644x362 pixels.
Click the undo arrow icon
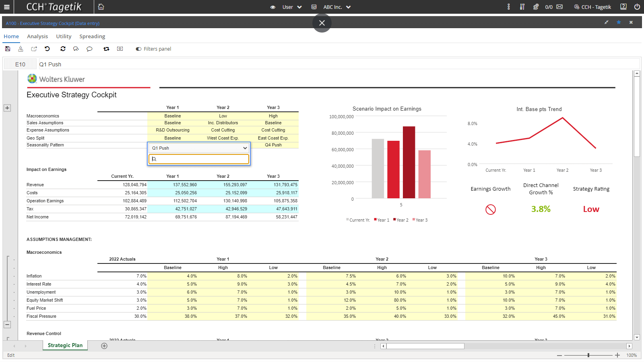point(47,49)
